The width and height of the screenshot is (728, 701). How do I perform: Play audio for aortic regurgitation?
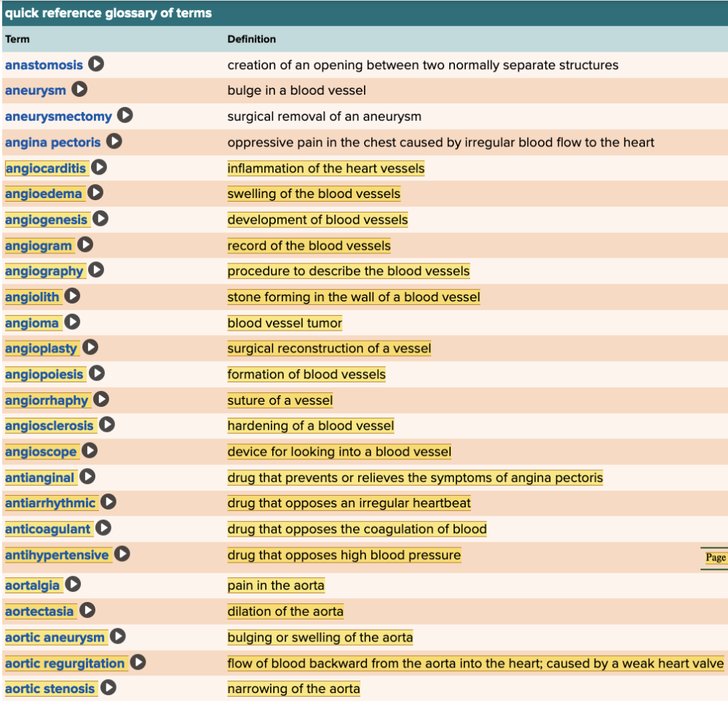pos(138,663)
